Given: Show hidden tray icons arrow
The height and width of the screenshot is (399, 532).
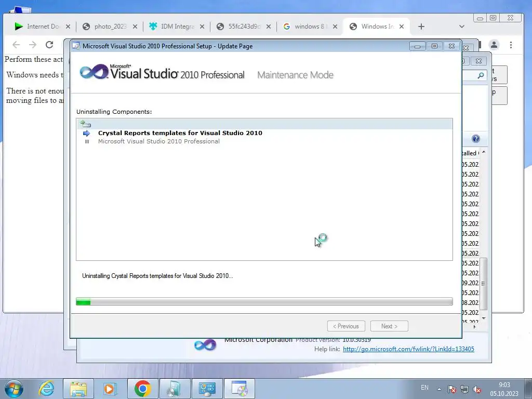Looking at the screenshot, I should pos(439,389).
